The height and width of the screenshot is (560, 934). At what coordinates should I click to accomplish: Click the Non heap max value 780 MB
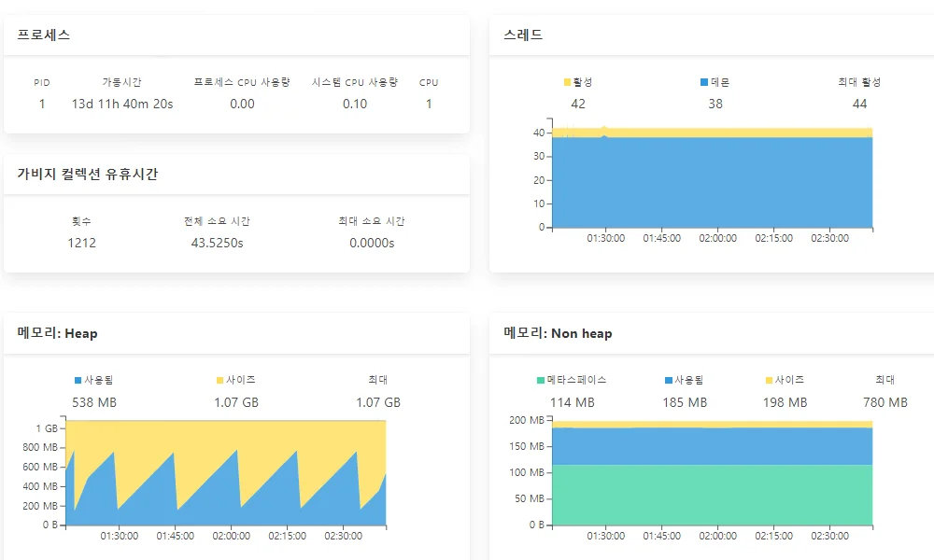[885, 402]
